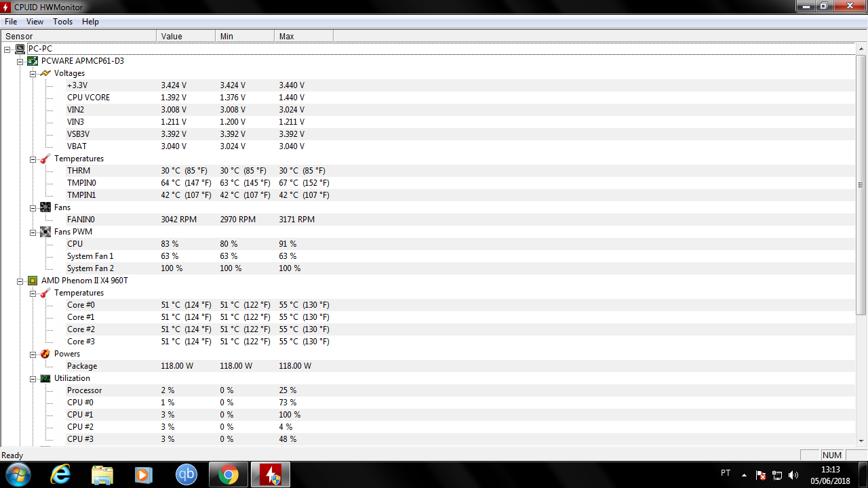
Task: Click the CPU Temperatures thermometer icon
Action: click(x=45, y=293)
